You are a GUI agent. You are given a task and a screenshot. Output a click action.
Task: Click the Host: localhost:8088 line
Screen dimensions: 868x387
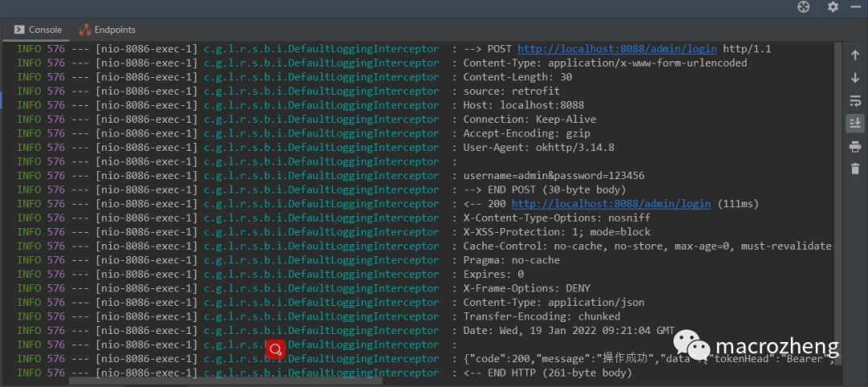point(524,105)
